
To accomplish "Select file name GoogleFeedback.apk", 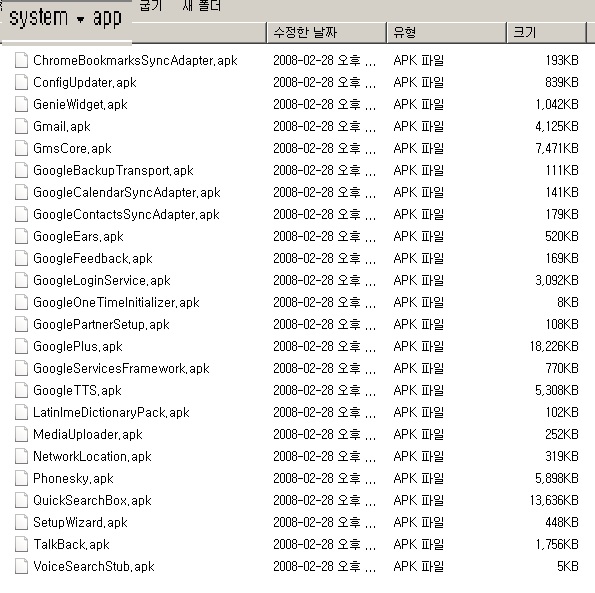I will pos(93,258).
